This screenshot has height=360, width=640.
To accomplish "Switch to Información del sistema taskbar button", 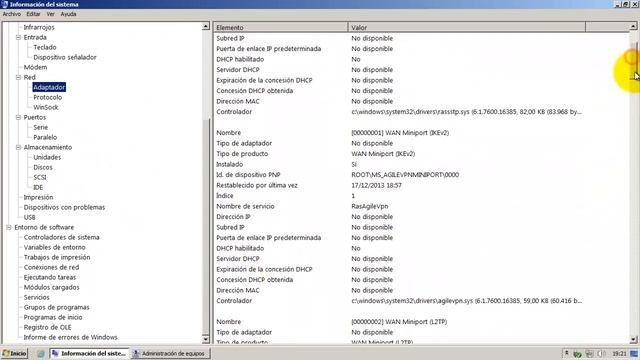I will [x=89, y=353].
